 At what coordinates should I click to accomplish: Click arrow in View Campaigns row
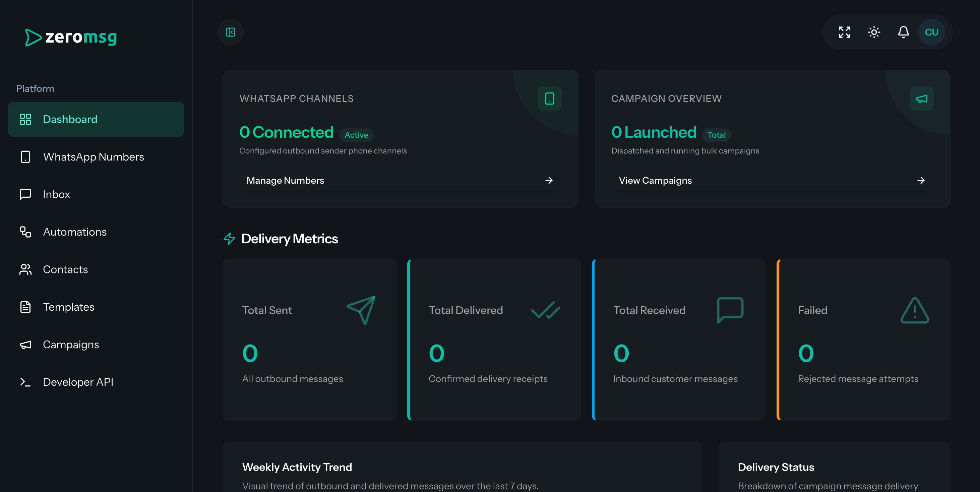921,180
